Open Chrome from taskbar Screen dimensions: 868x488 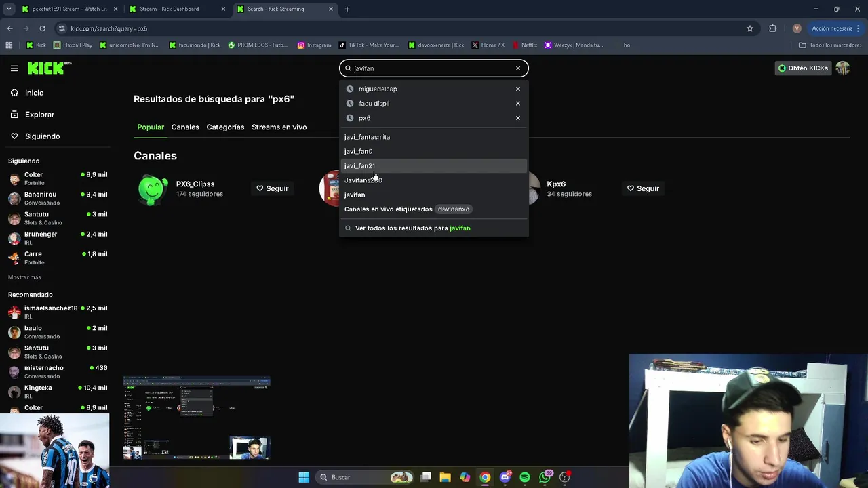(x=485, y=477)
